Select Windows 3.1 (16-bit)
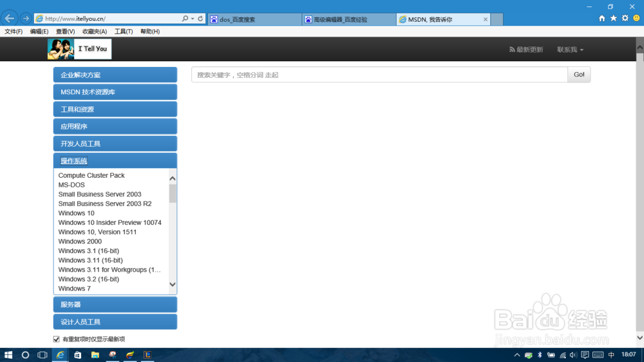The image size is (644, 362). tap(89, 251)
